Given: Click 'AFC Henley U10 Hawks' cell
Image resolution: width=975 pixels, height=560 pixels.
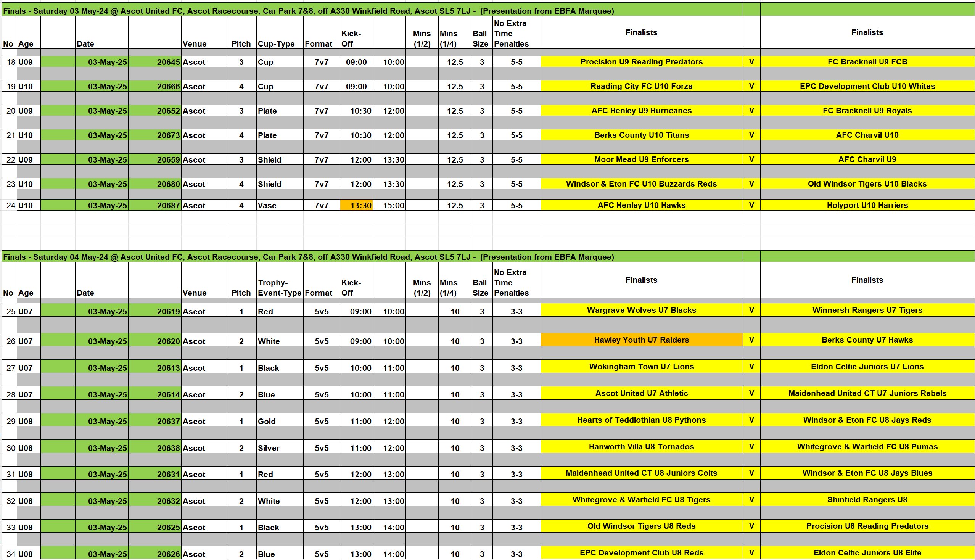Looking at the screenshot, I should [x=641, y=205].
